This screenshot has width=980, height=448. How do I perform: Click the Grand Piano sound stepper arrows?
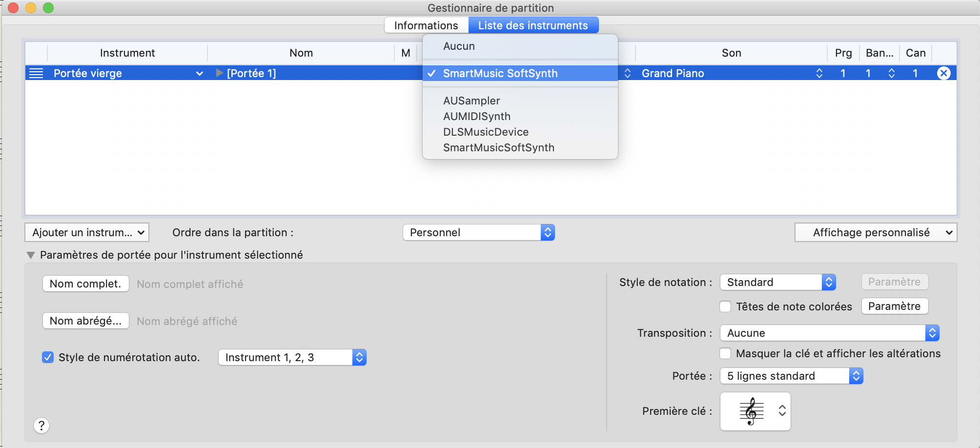(x=819, y=73)
